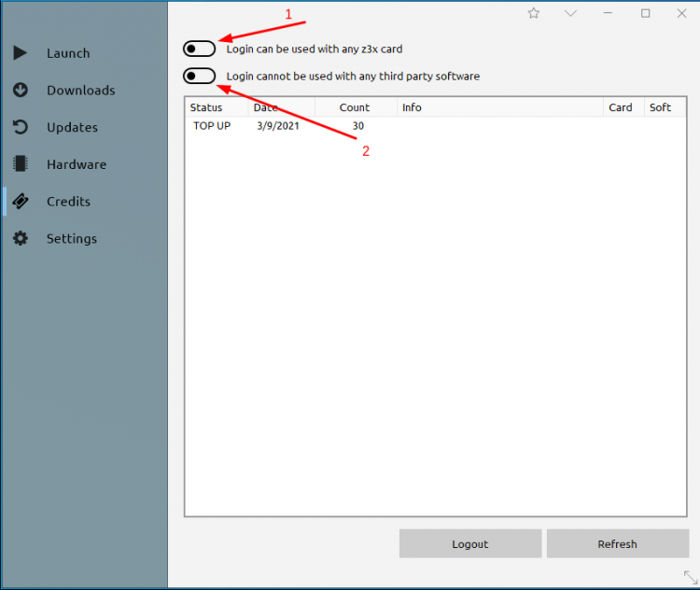Image resolution: width=700 pixels, height=590 pixels.
Task: Click the count value '30'
Action: 358,126
